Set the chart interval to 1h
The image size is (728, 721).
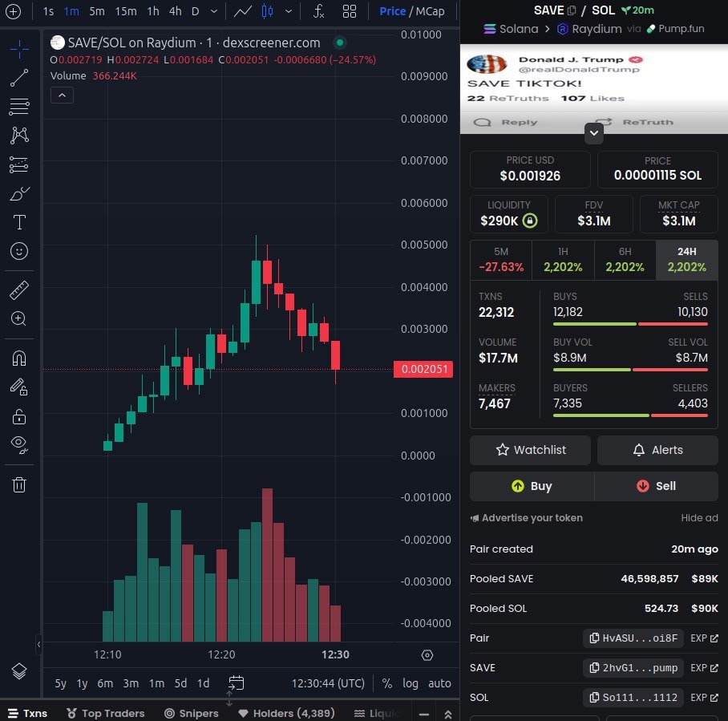point(153,11)
